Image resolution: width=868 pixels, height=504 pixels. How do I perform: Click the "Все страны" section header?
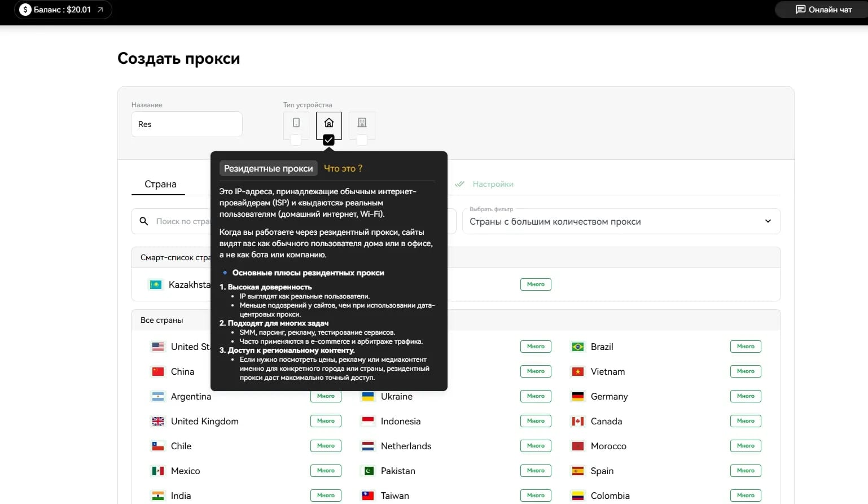coord(162,320)
